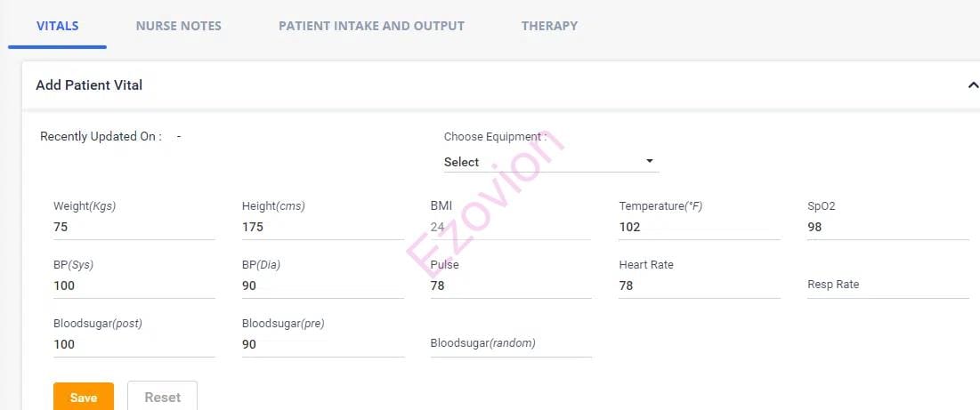Select the Bloodsugar (post) field
Viewport: 980px width, 410px height.
(134, 344)
